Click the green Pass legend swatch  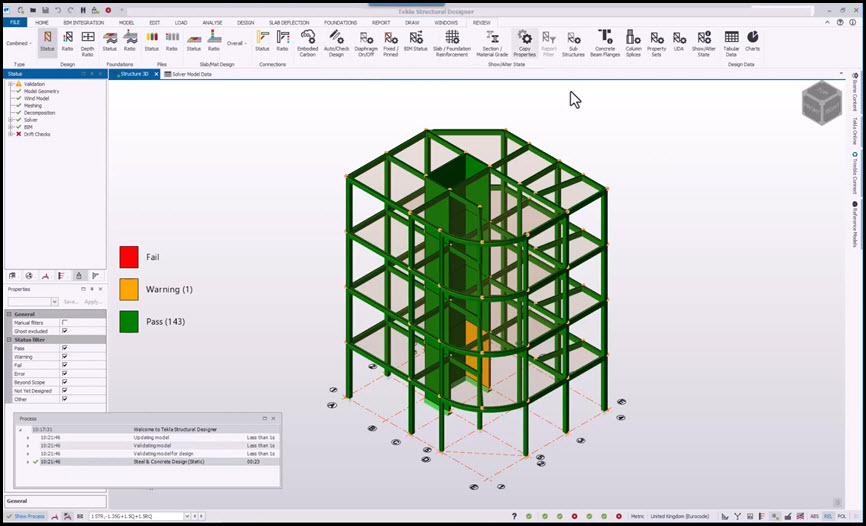(129, 322)
